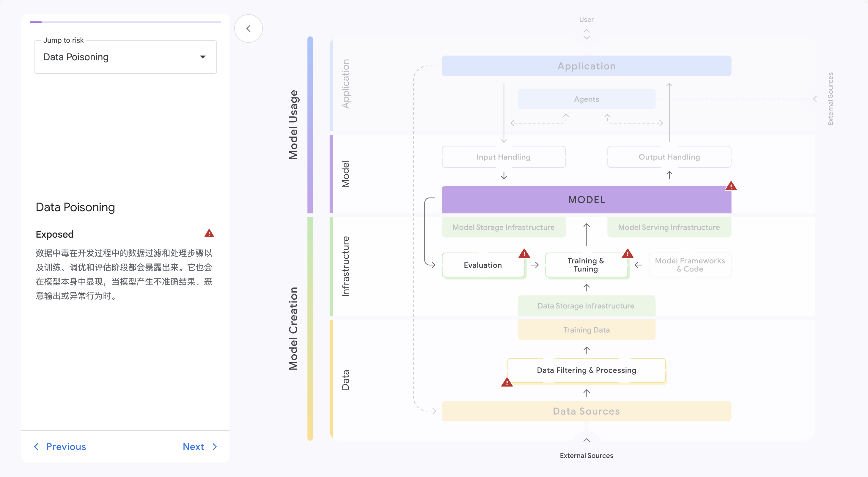The width and height of the screenshot is (868, 477).
Task: Click warning icon on Data Filtering box
Action: [x=507, y=383]
